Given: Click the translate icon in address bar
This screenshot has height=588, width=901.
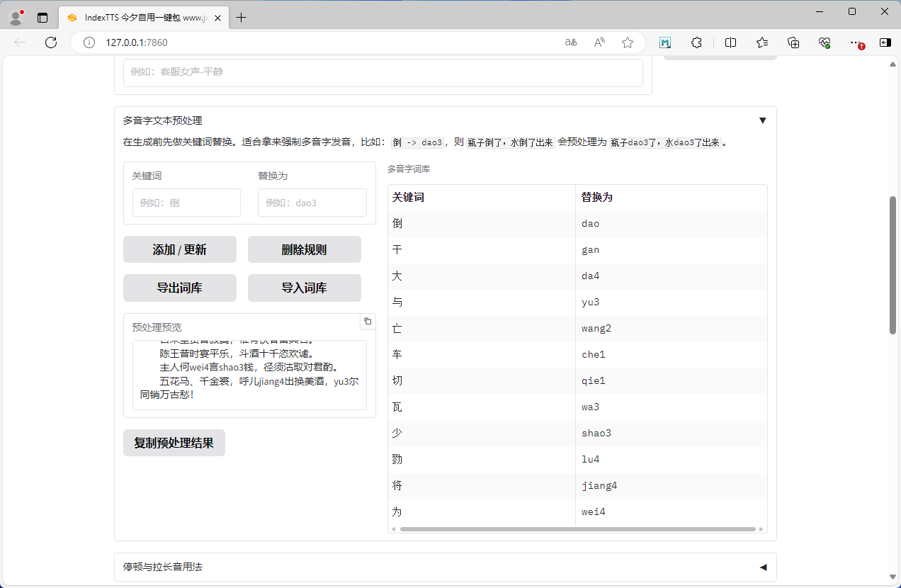Looking at the screenshot, I should (571, 43).
